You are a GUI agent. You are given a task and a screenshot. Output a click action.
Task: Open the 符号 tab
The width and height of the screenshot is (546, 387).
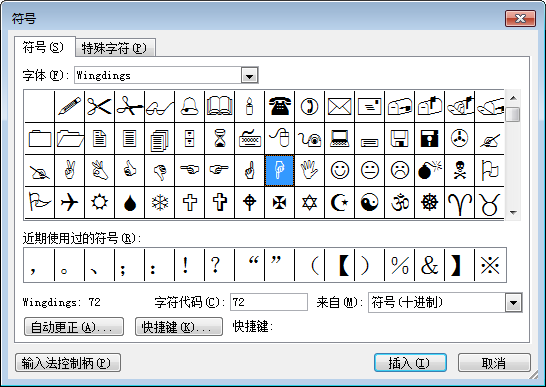44,47
